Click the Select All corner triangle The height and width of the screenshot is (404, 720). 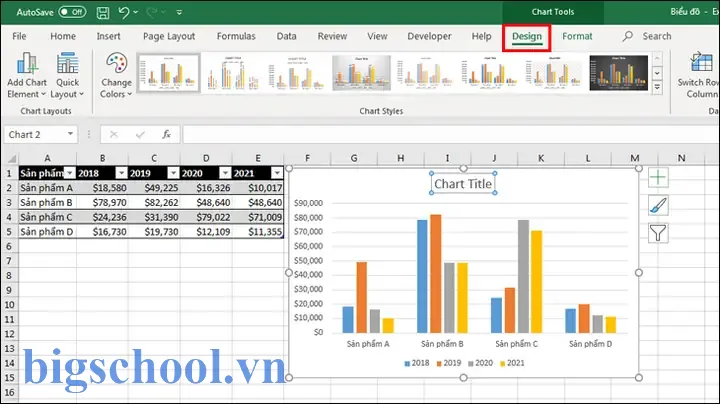pos(11,159)
